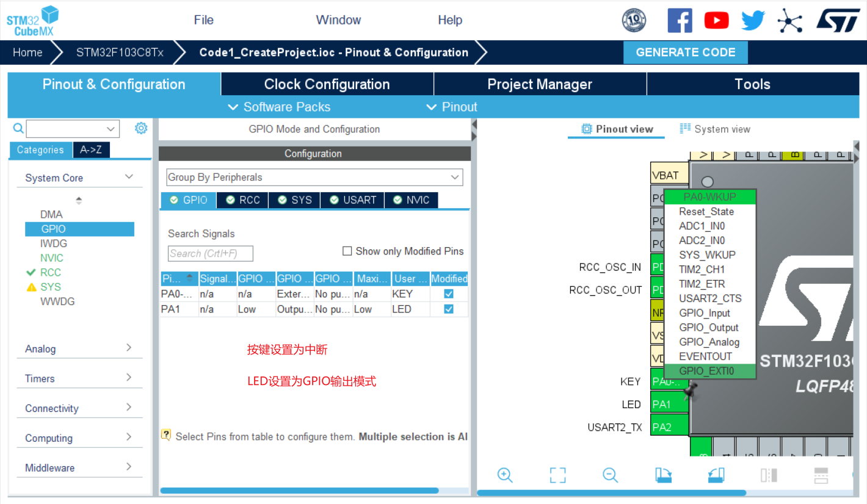Click the pinout view horizontal scrollbar
Viewport: 867px width, 504px height.
[611, 492]
